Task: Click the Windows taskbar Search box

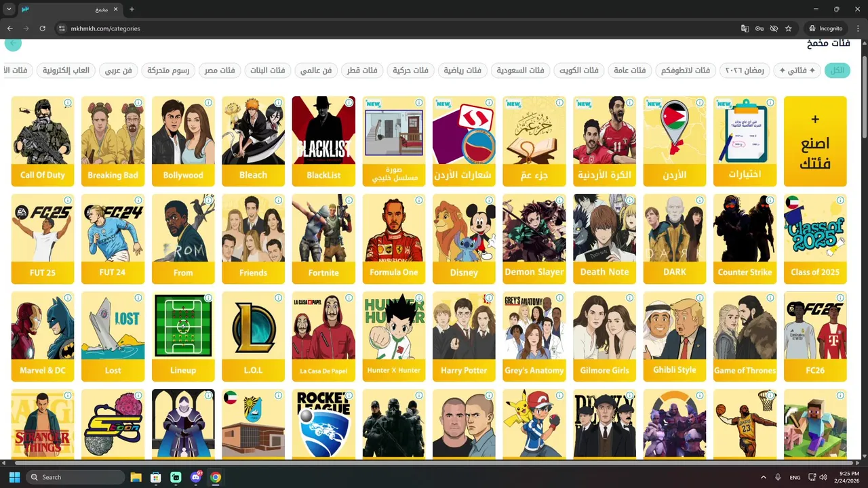Action: pos(75,477)
